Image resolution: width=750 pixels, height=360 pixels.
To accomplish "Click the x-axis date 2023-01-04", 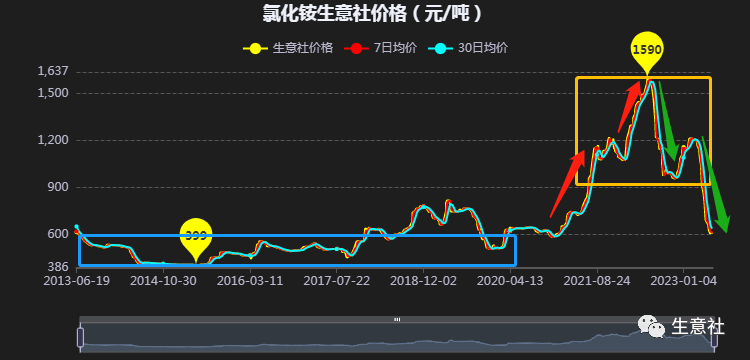I will coord(683,281).
